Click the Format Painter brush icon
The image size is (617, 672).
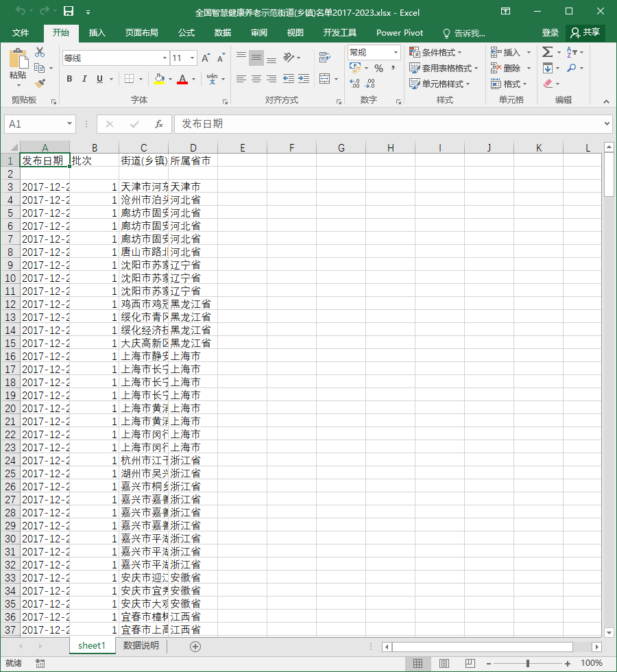(40, 83)
